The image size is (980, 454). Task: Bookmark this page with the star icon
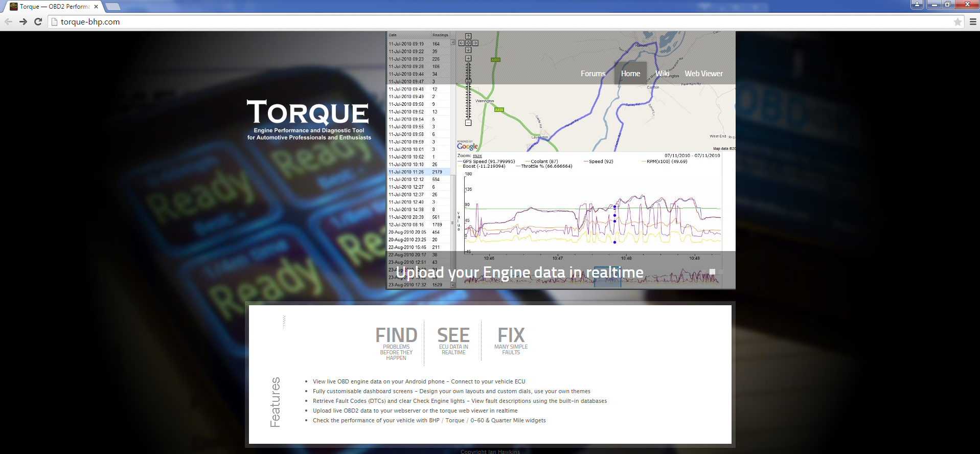[958, 21]
